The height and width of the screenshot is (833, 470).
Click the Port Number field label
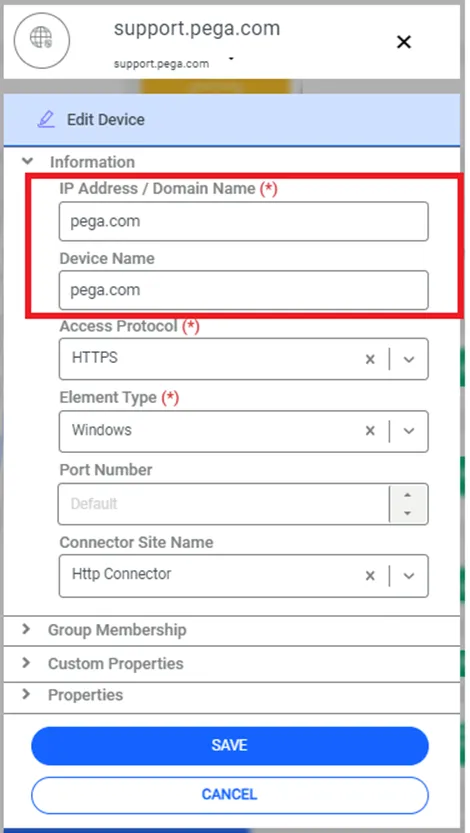106,470
